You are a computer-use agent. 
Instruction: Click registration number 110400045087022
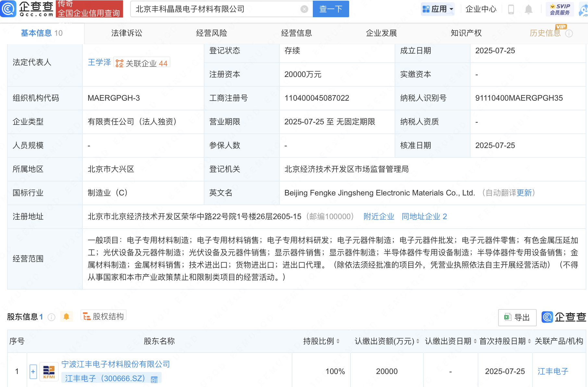point(317,98)
